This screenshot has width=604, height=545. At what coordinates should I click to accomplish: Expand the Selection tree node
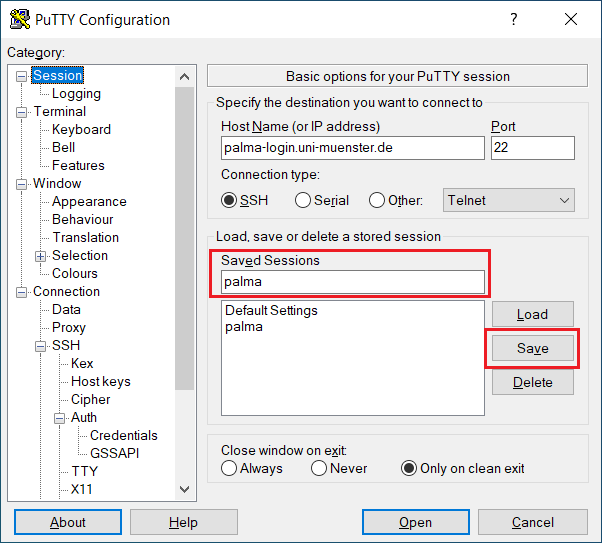point(40,257)
